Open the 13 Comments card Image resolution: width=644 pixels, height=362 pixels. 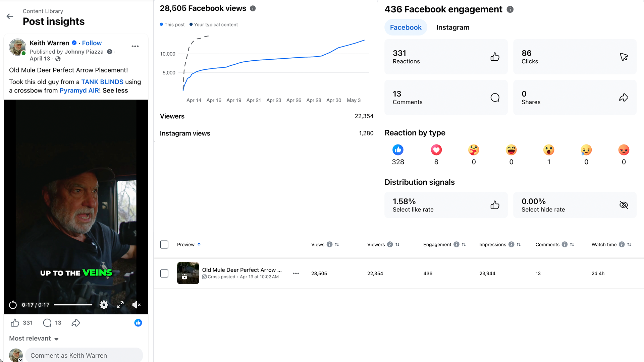point(446,98)
